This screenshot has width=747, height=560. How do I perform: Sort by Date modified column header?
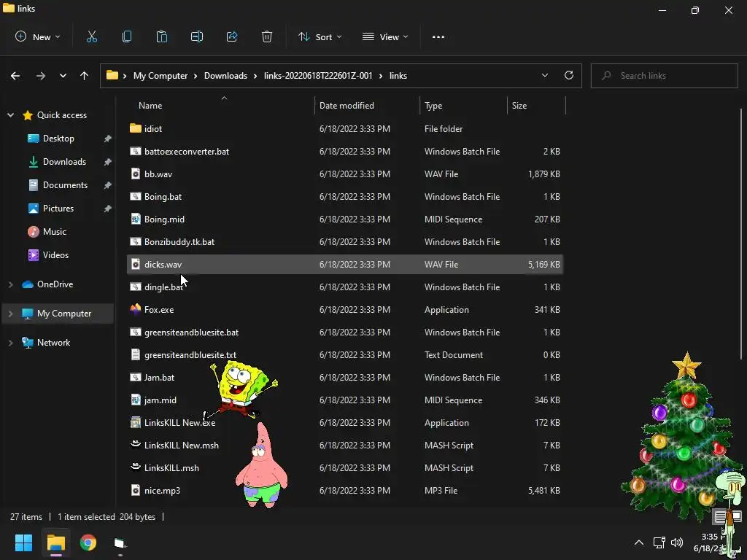(x=347, y=106)
